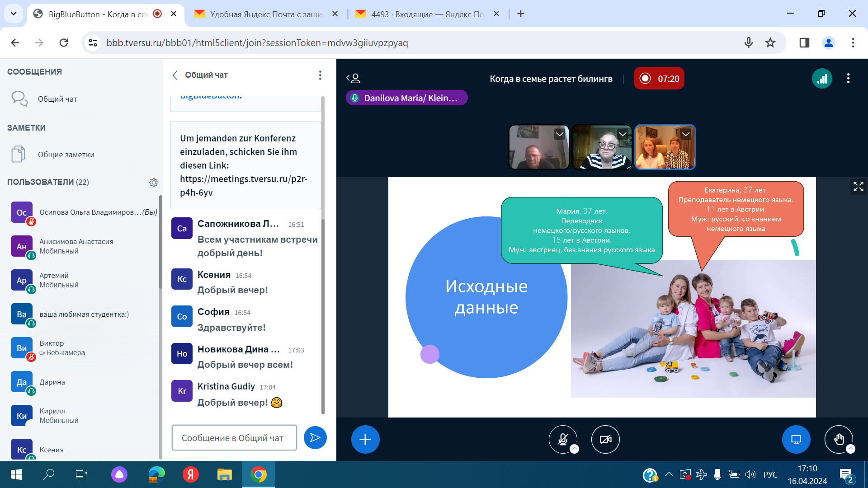Send the chat message with arrow button
868x488 pixels.
tap(315, 437)
